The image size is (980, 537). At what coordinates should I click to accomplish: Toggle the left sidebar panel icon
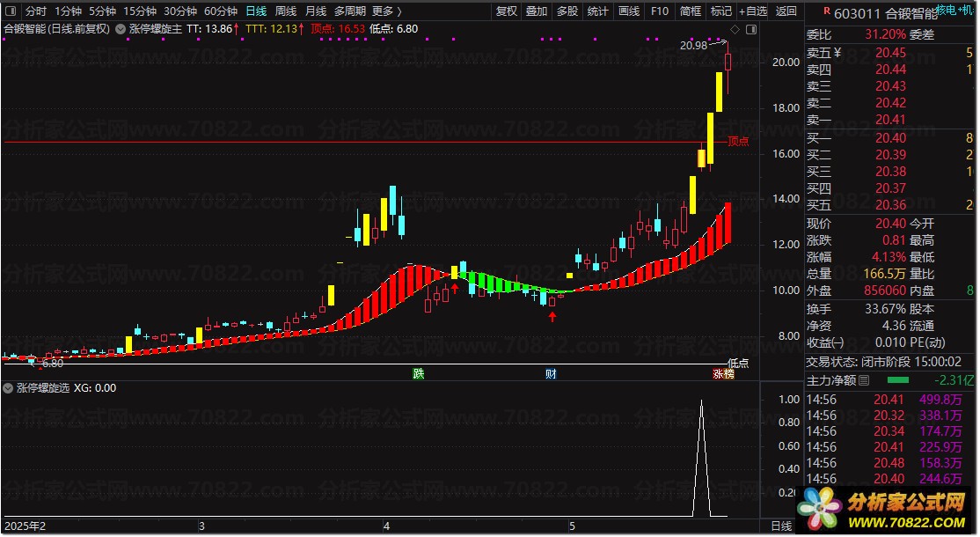coord(11,11)
